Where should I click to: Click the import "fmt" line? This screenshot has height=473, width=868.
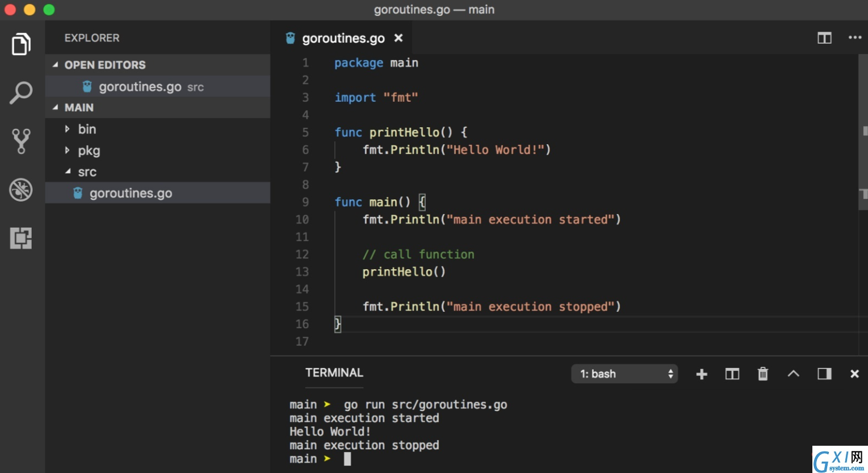[376, 98]
